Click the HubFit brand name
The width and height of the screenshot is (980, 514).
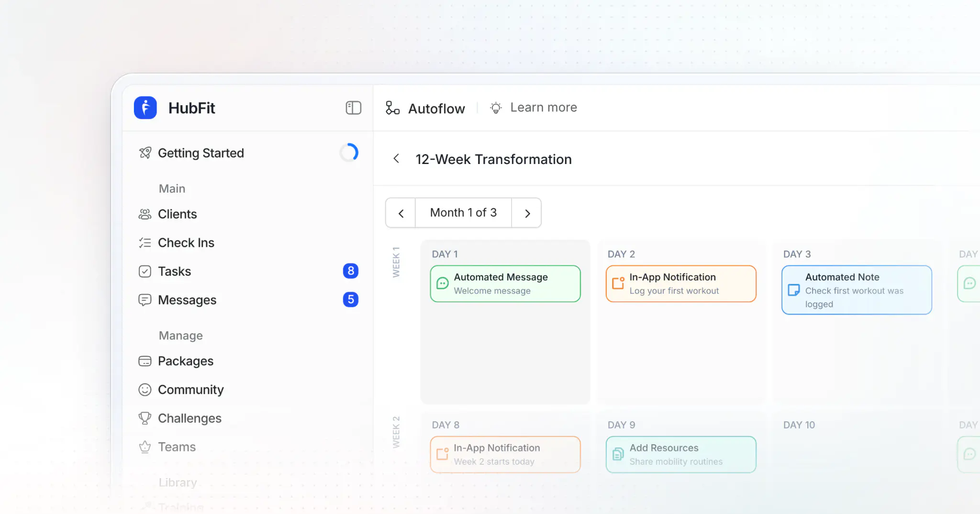click(192, 108)
